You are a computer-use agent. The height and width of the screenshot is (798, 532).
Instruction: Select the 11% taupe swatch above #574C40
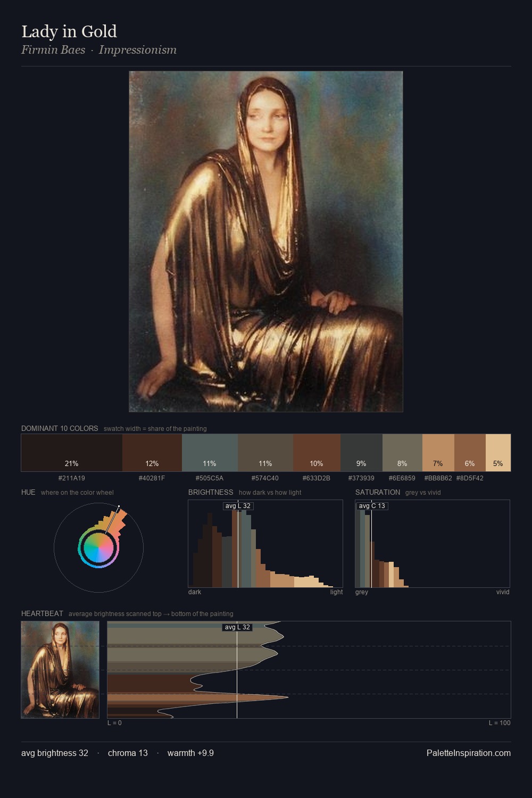(265, 453)
